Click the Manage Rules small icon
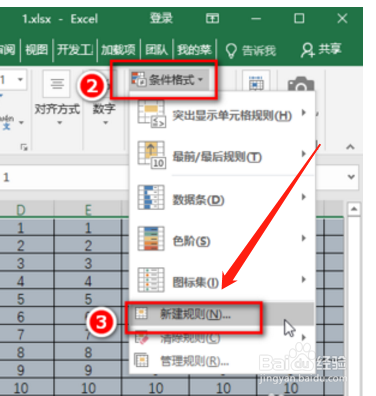The width and height of the screenshot is (376, 396). point(141,360)
